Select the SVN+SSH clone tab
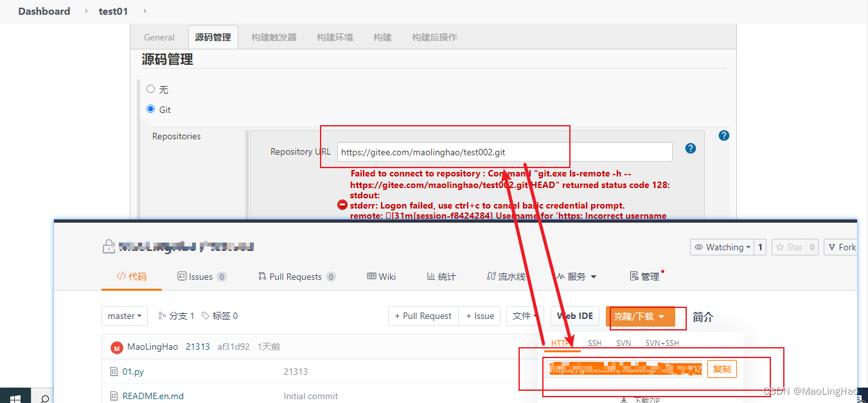Image resolution: width=868 pixels, height=403 pixels. point(662,343)
